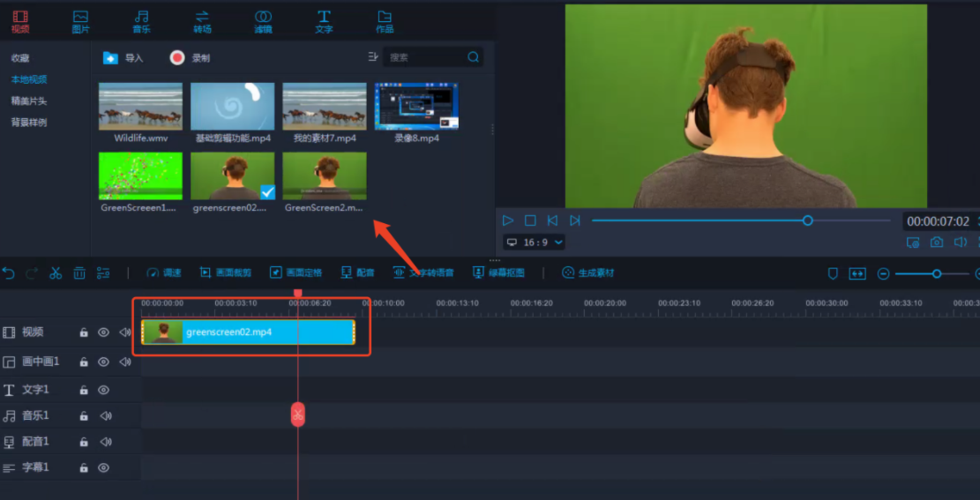Take a snapshot with the camera icon
This screenshot has width=980, height=500.
937,243
